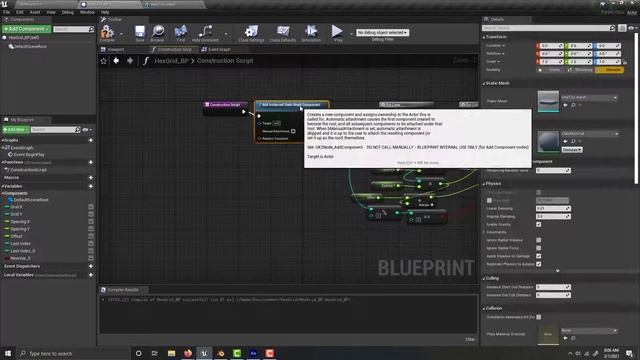
Task: Open the Windows Start menu
Action: click(x=8, y=353)
